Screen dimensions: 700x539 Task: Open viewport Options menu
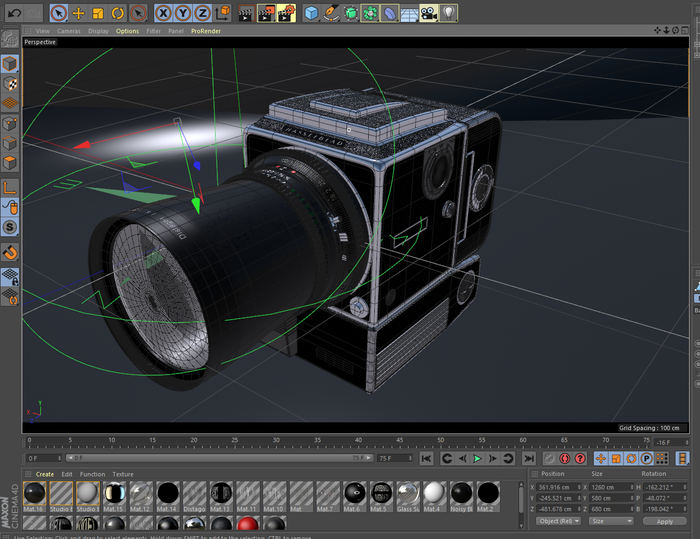(x=127, y=31)
